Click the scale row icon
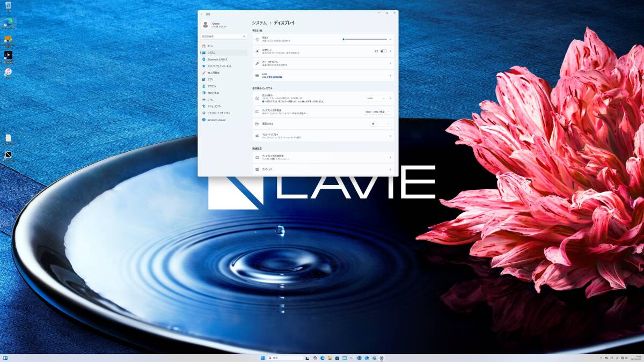 click(x=258, y=99)
